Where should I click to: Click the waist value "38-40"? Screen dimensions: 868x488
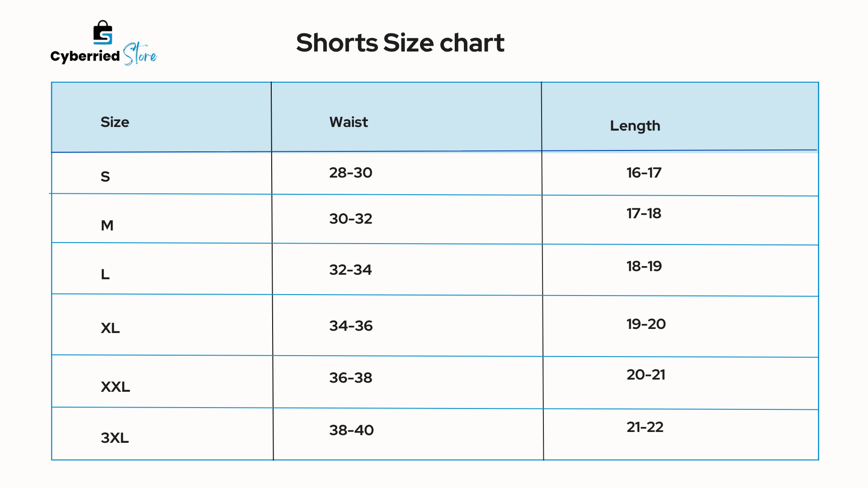pyautogui.click(x=351, y=430)
